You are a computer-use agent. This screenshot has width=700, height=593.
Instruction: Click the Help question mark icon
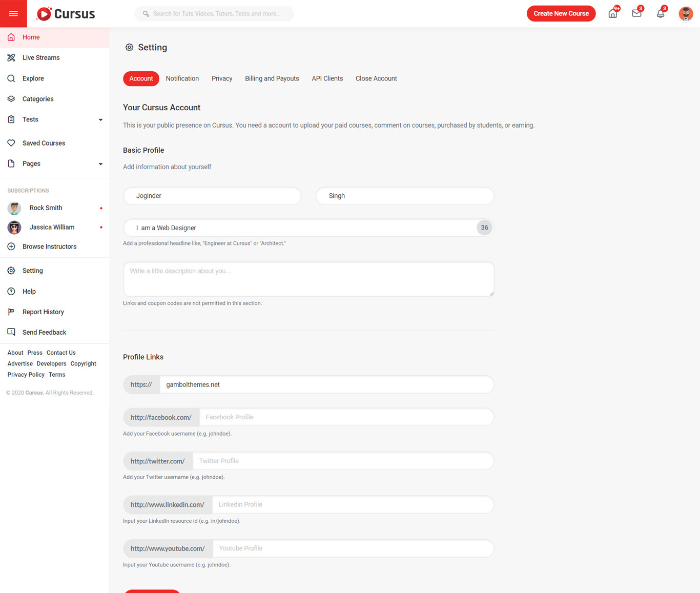pyautogui.click(x=11, y=291)
